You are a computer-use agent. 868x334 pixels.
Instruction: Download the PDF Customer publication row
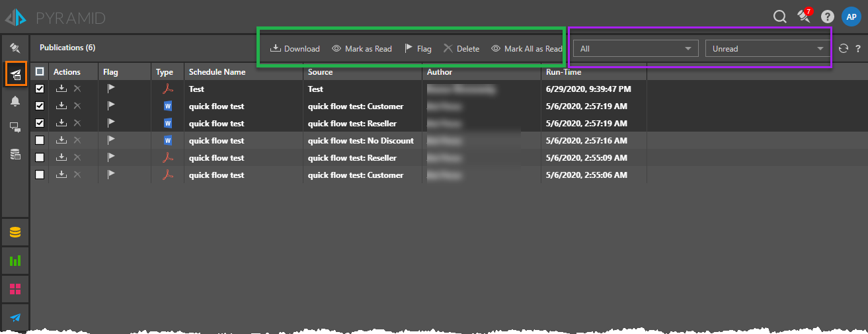click(61, 175)
